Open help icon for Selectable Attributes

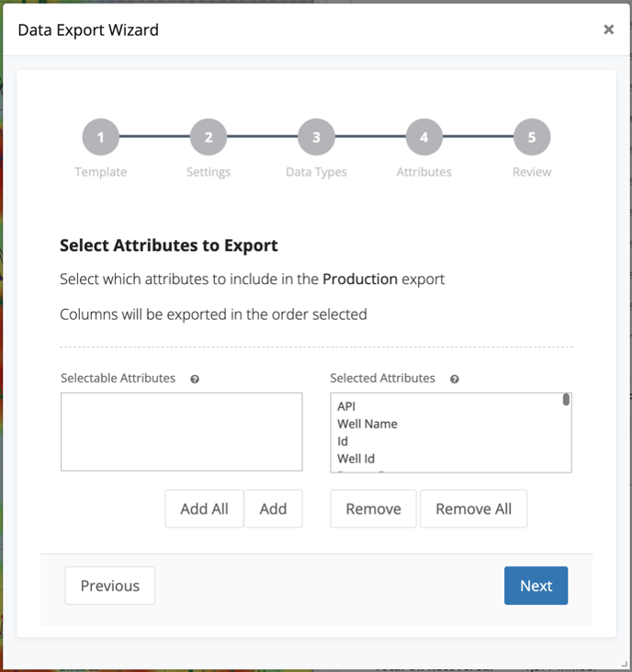(x=195, y=380)
